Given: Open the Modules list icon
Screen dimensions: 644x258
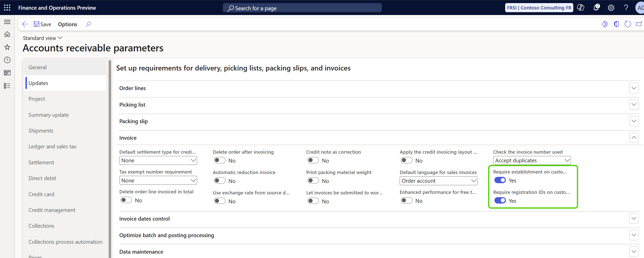Looking at the screenshot, I should [7, 86].
